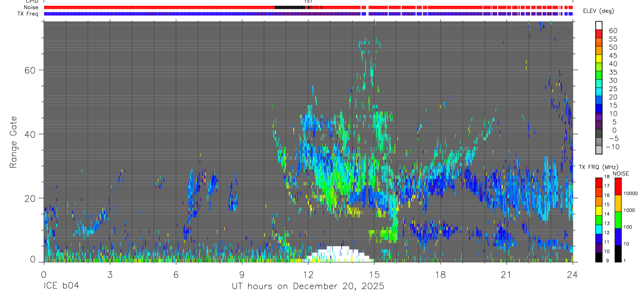Select the yellow swatch in TX FRQ colorbar
This screenshot has height=297, width=644.
pos(599,210)
